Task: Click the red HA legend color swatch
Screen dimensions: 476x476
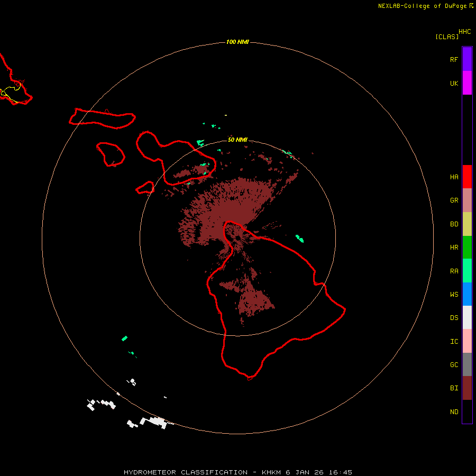Action: (x=467, y=177)
